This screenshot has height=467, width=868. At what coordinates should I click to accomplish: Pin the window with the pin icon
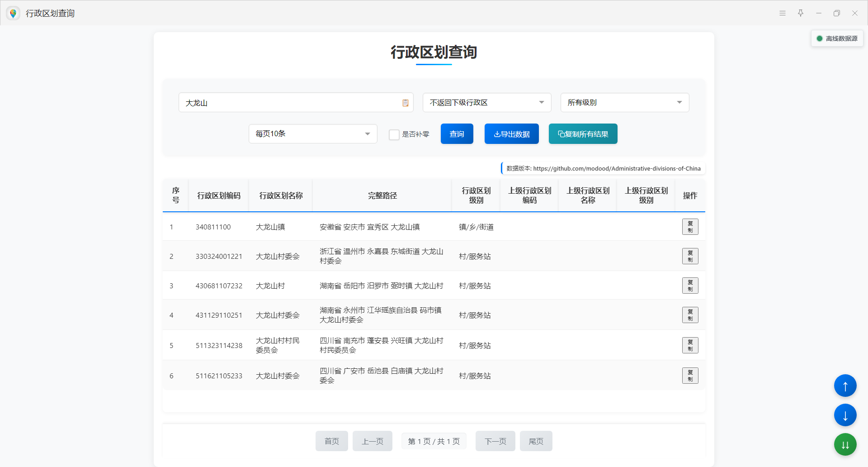point(801,13)
